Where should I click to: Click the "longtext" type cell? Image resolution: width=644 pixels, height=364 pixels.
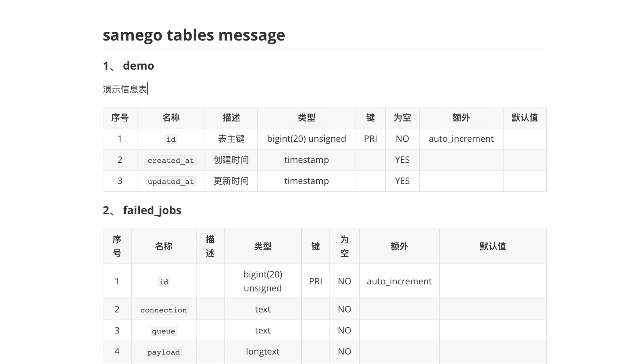click(263, 351)
